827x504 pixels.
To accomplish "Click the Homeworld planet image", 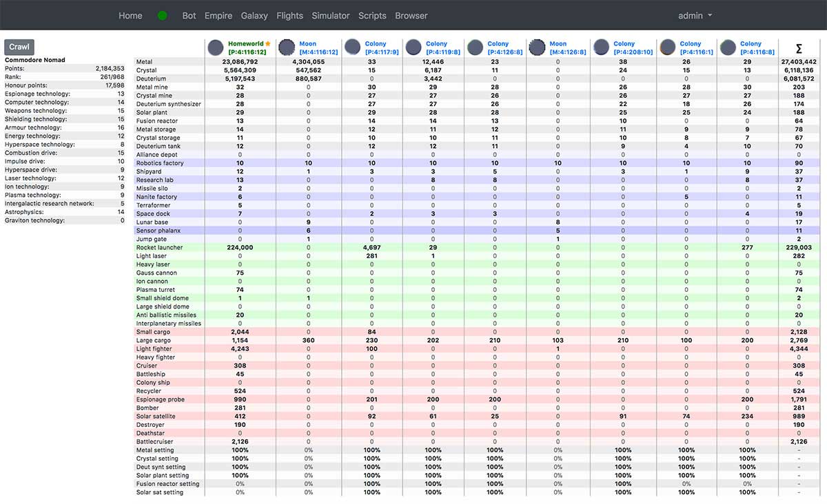I will pos(216,48).
